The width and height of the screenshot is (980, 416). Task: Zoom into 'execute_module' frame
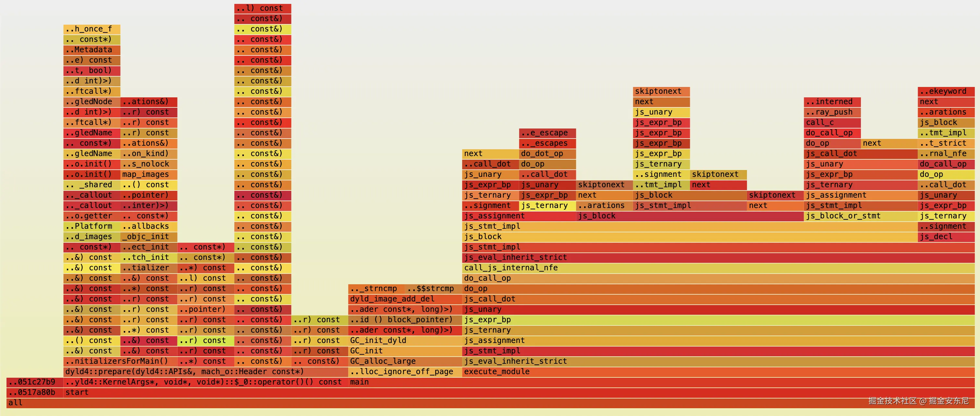point(718,372)
